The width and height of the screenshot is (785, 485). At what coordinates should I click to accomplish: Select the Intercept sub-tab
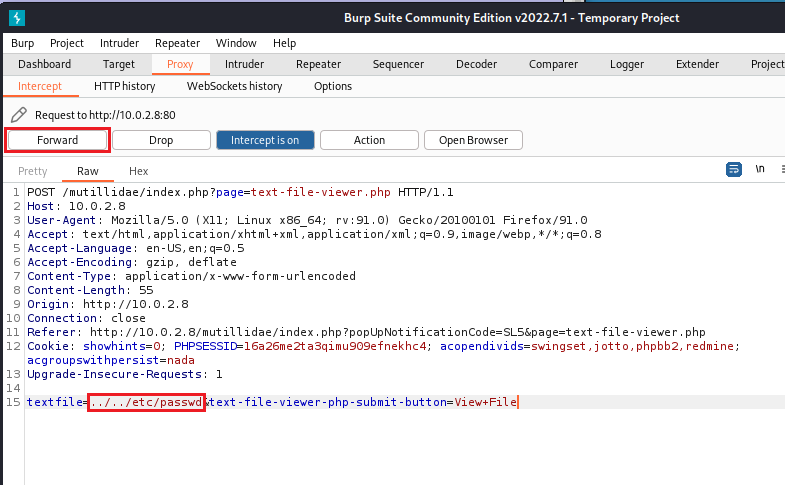tap(40, 86)
